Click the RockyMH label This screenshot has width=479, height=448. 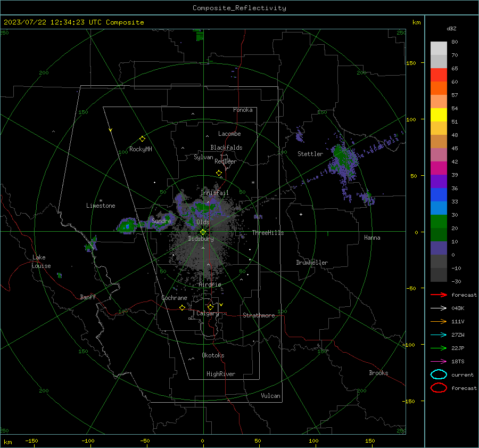pos(141,149)
